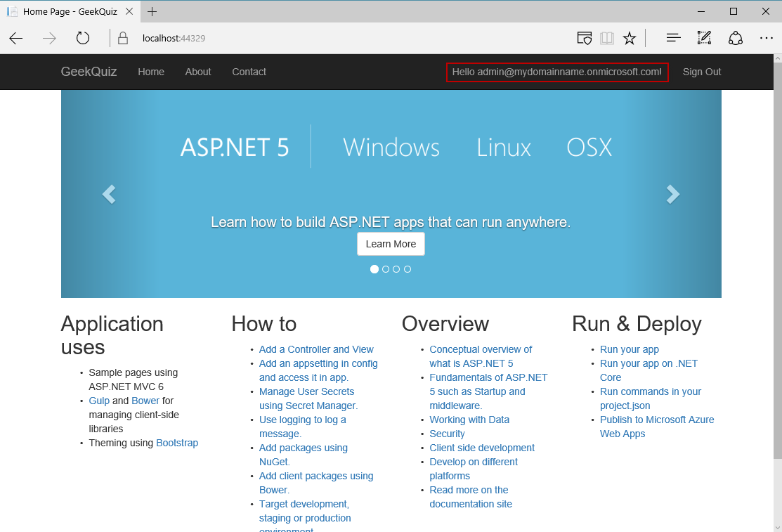Open the More actions ellipsis menu
This screenshot has height=532, width=782.
click(x=766, y=39)
